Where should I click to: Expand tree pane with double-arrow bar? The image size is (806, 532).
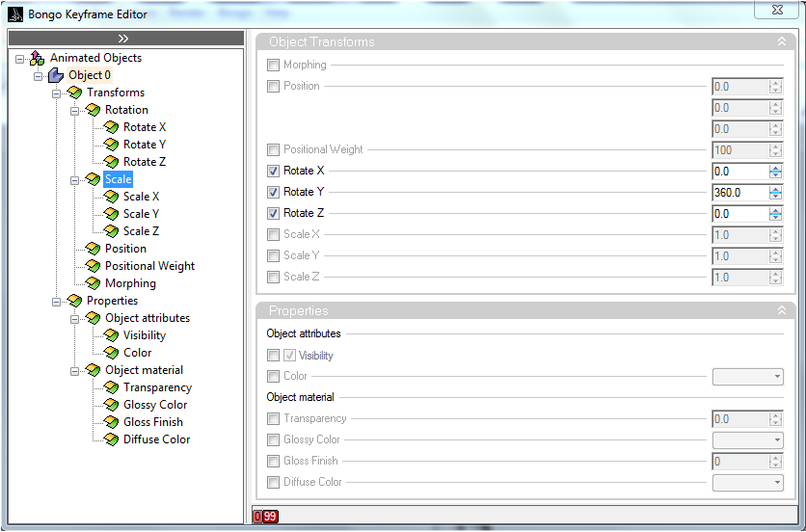click(x=126, y=39)
